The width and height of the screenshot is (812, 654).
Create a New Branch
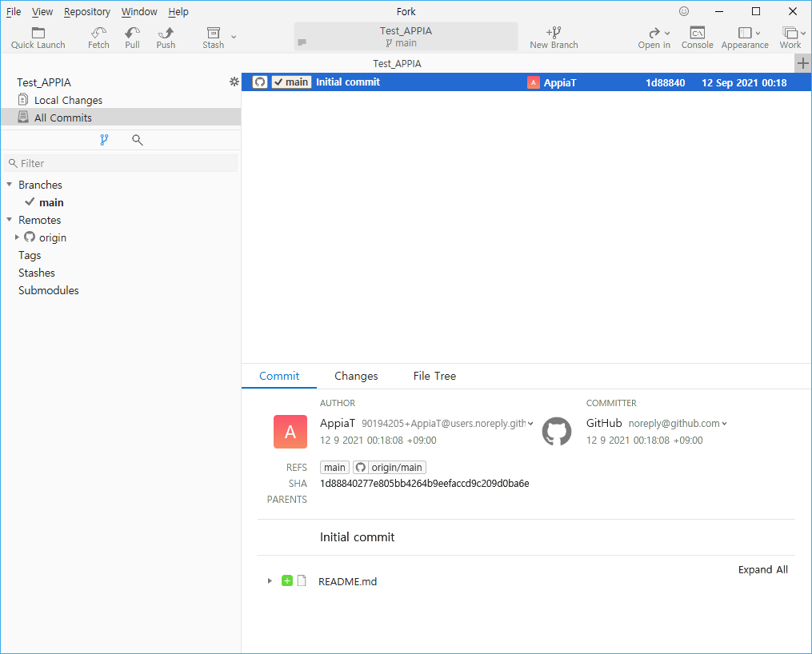(554, 38)
